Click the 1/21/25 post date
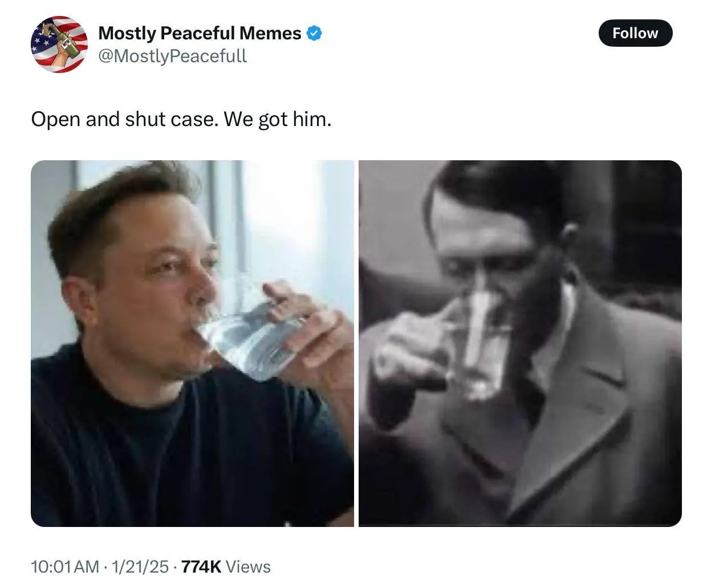This screenshot has width=711, height=588. click(140, 566)
